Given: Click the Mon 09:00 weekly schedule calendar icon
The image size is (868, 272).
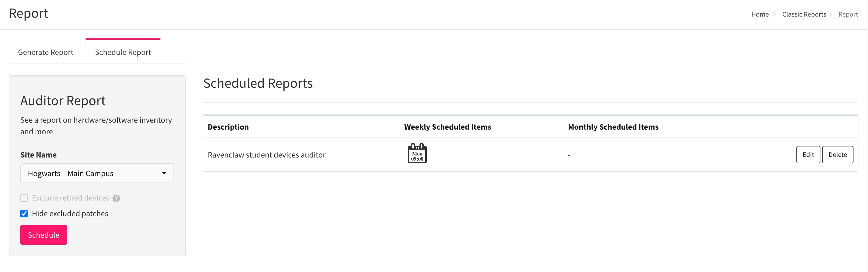Looking at the screenshot, I should tap(417, 153).
